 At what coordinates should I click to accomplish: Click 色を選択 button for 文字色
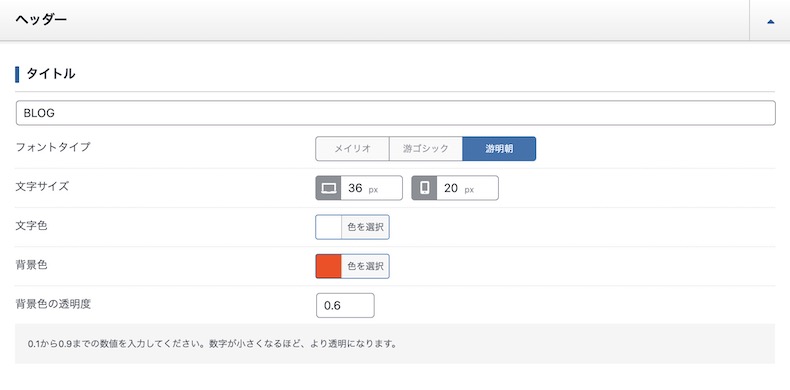click(365, 227)
